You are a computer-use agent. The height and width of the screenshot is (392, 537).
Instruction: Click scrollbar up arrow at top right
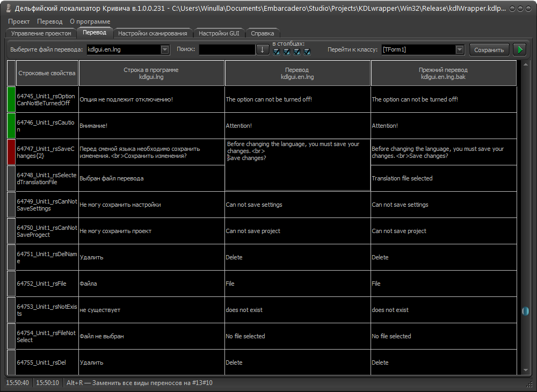click(x=526, y=64)
